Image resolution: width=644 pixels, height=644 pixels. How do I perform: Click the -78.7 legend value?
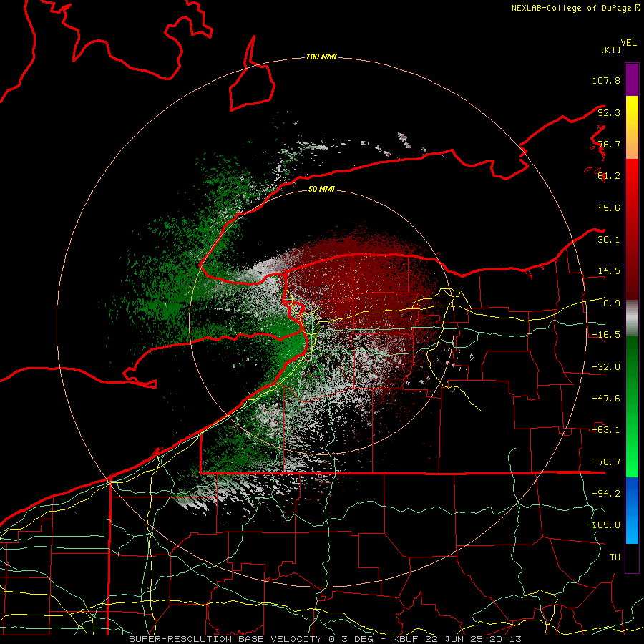(606, 462)
